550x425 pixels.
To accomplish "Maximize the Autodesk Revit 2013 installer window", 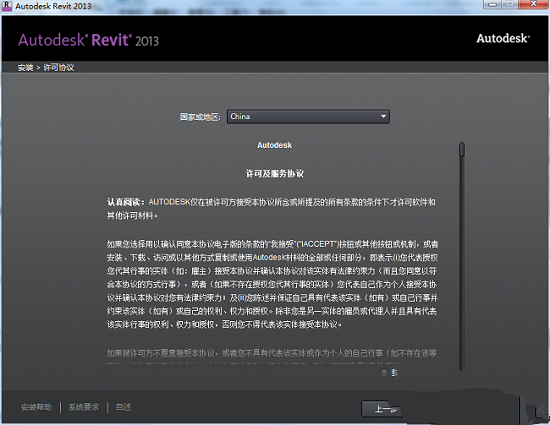I will pos(510,5).
